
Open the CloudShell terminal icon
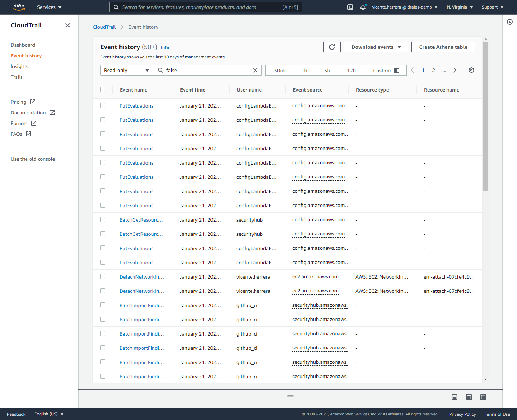[350, 7]
